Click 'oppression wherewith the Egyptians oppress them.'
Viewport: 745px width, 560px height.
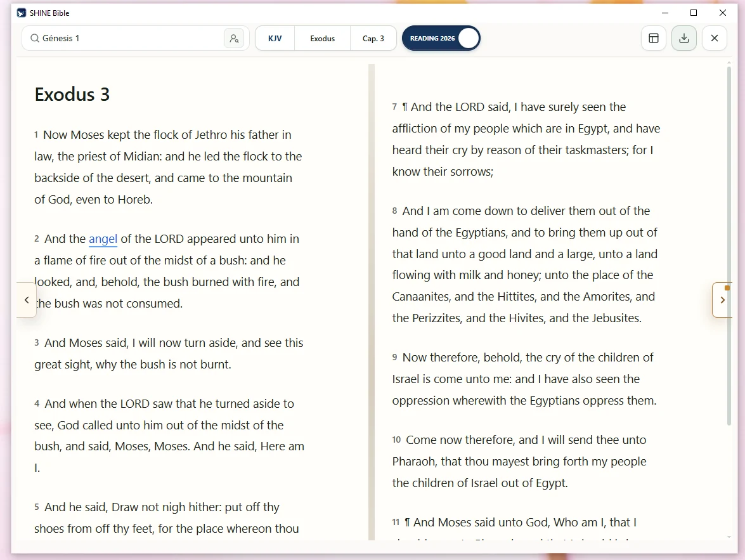coord(524,401)
